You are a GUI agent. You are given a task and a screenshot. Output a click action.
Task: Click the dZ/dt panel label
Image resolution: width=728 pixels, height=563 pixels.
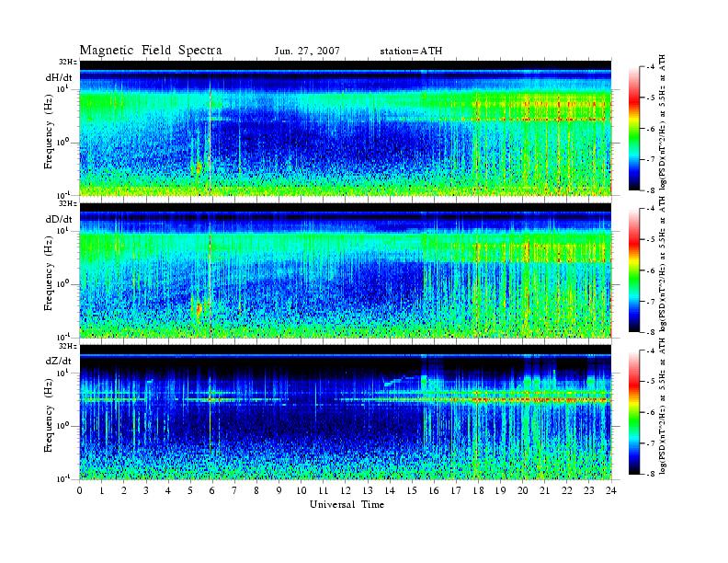[x=59, y=361]
